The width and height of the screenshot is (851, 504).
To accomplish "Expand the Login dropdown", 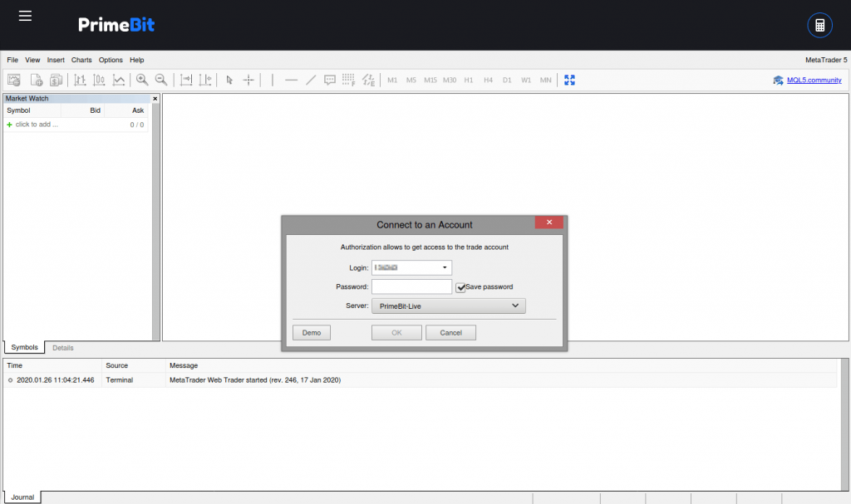I will coord(445,267).
